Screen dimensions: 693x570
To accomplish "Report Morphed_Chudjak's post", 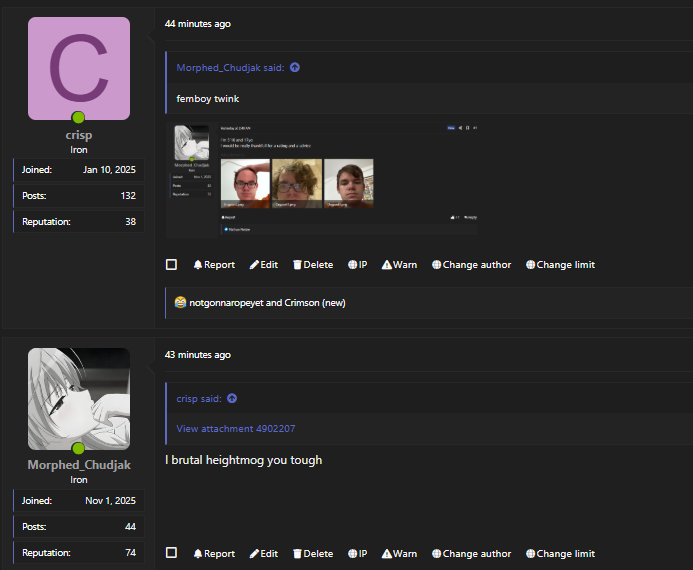I will 214,554.
